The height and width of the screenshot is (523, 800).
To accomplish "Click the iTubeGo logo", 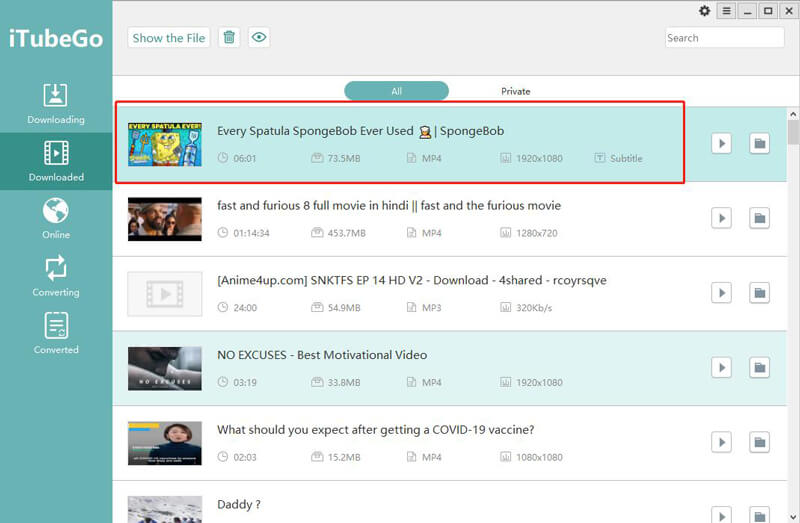I will pyautogui.click(x=56, y=38).
